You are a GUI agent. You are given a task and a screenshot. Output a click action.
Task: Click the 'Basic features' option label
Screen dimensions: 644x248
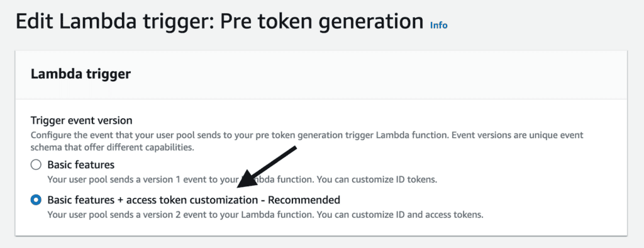[81, 165]
